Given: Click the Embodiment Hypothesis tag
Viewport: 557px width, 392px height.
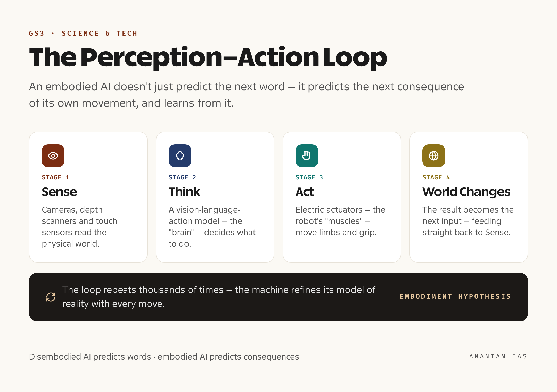Looking at the screenshot, I should pyautogui.click(x=455, y=296).
